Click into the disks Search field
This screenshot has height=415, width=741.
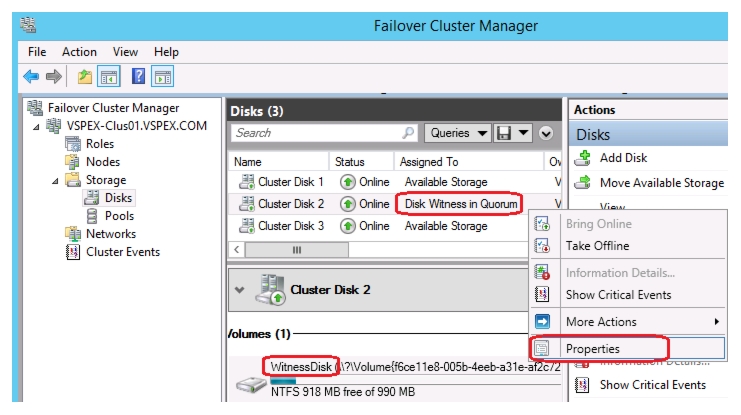coord(319,133)
